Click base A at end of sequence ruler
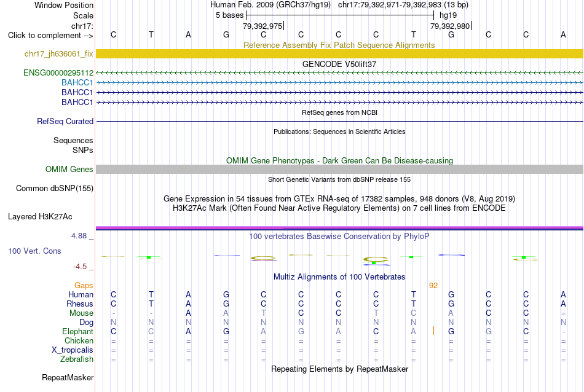Screen dimensions: 584x392 pos(563,34)
